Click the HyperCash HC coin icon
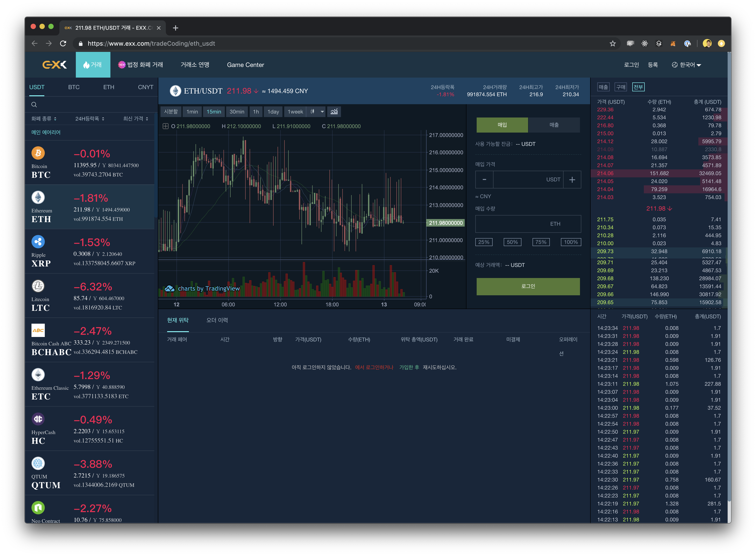756x556 pixels. pyautogui.click(x=38, y=419)
